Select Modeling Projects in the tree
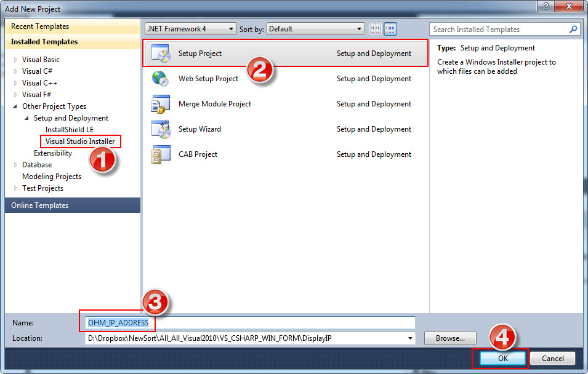The width and height of the screenshot is (588, 374). coord(52,177)
